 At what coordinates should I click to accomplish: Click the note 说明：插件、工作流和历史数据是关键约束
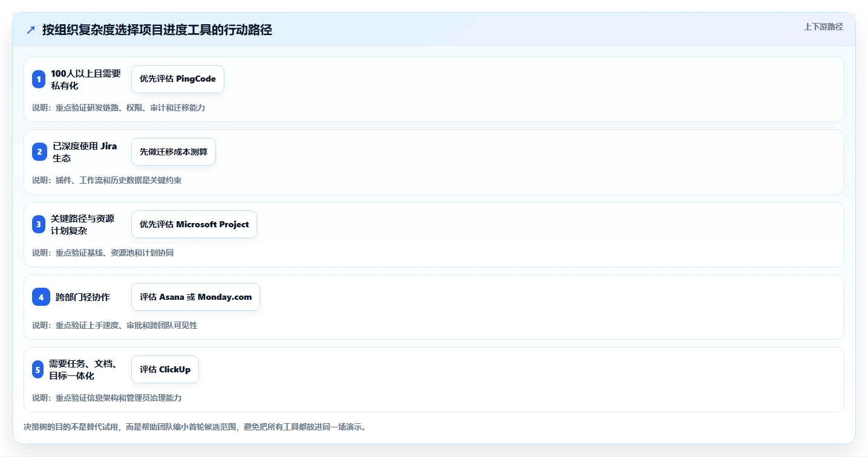[107, 180]
